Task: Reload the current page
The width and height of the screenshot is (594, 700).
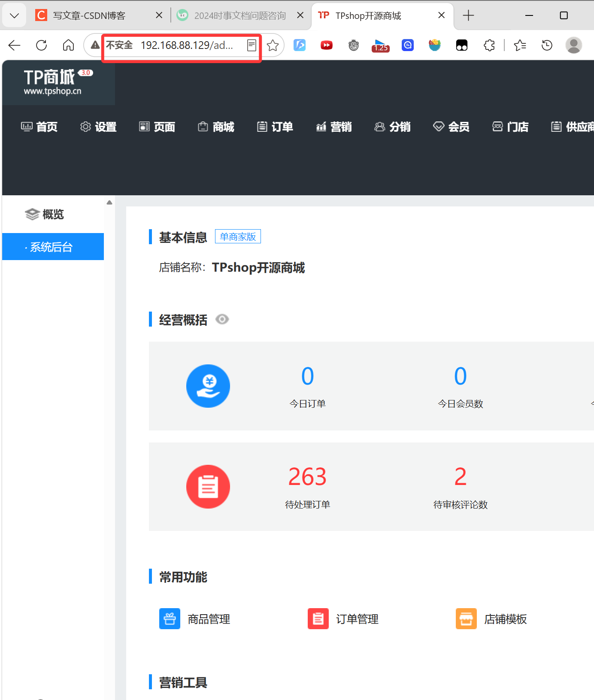Action: click(41, 45)
